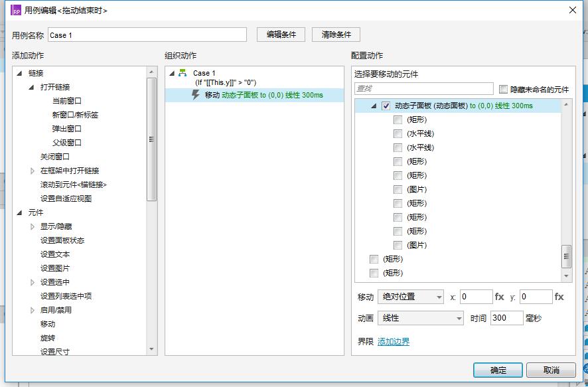Screen dimensions: 588x387
Task: Close the case editor dialog
Action: (x=573, y=10)
